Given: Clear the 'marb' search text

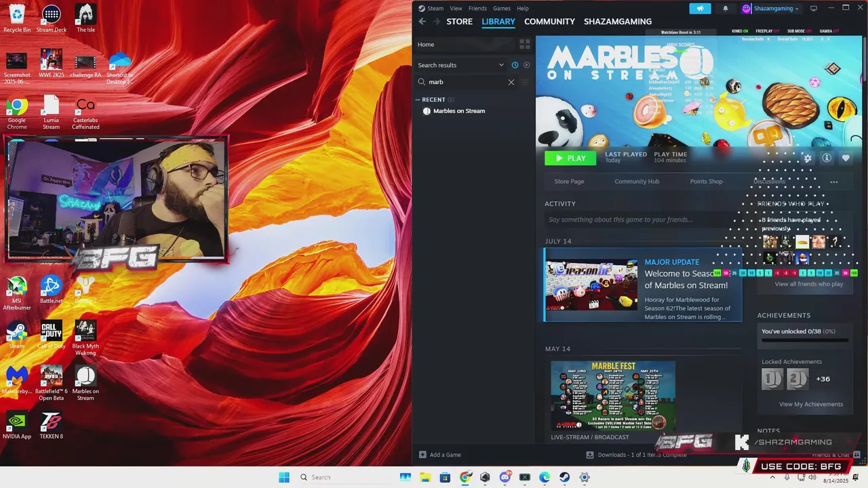Looking at the screenshot, I should [x=511, y=82].
